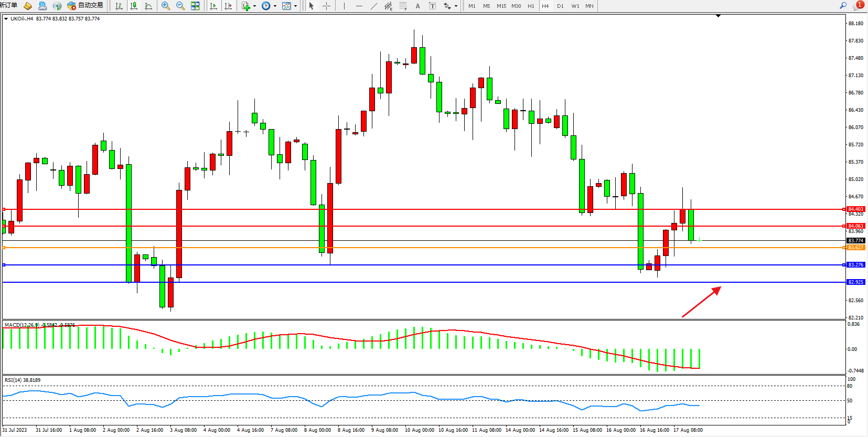This screenshot has height=437, width=868.
Task: Draw a horizontal line tool
Action: pyautogui.click(x=359, y=6)
